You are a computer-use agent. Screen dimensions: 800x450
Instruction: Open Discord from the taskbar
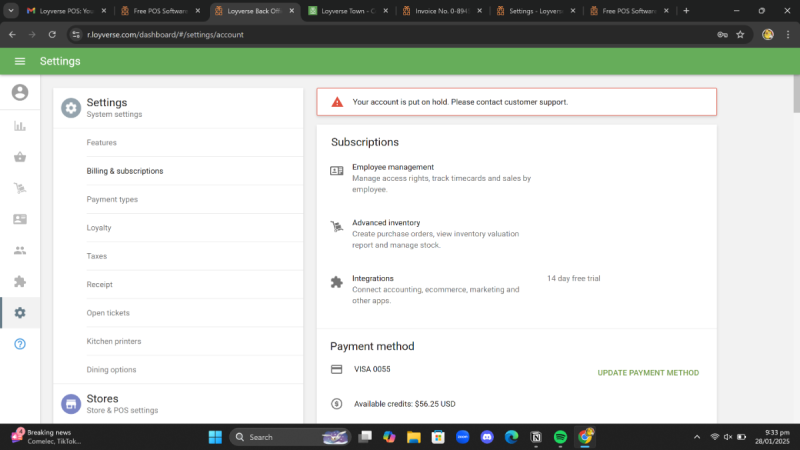click(x=487, y=437)
